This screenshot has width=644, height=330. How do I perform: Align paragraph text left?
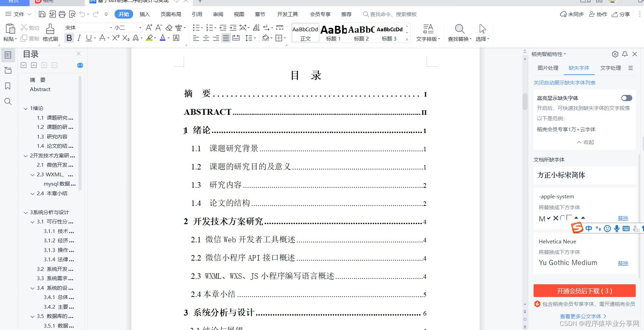(x=196, y=38)
